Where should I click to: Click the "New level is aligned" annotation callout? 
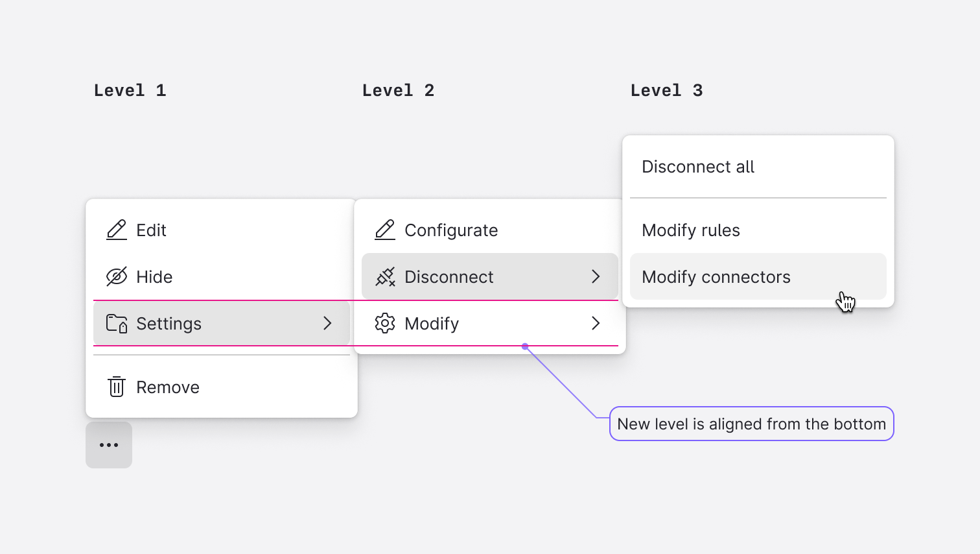(752, 424)
